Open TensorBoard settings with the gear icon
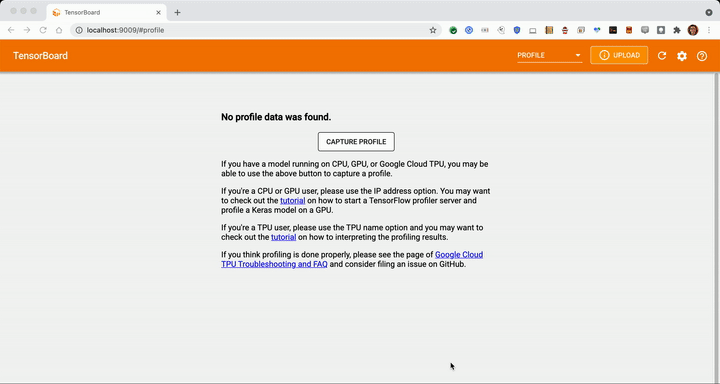 point(682,56)
